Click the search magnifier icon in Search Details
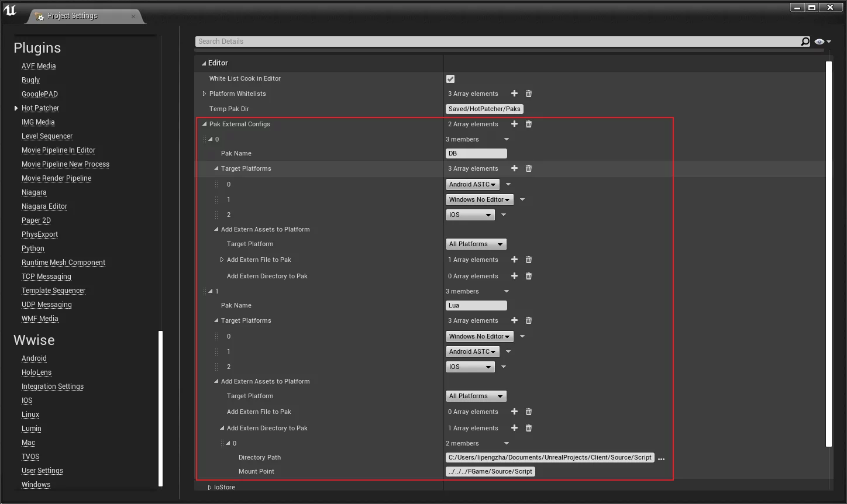The image size is (847, 504). [805, 42]
